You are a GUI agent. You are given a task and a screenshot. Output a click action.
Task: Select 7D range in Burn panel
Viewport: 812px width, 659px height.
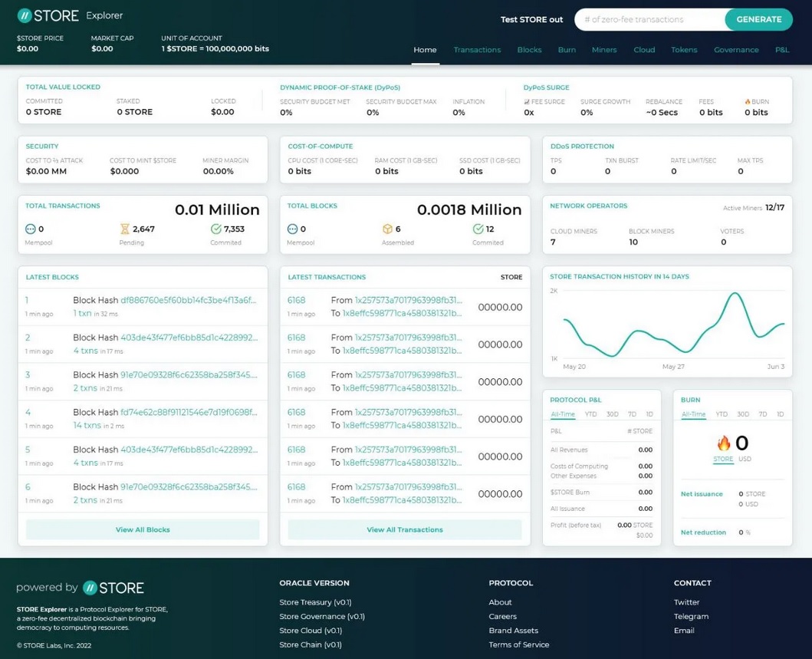763,414
